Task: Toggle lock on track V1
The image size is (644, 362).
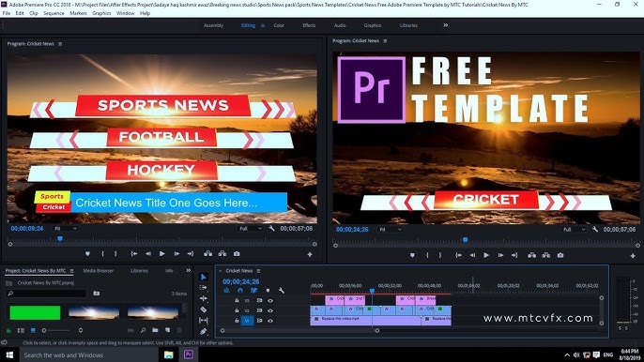Action: point(237,321)
